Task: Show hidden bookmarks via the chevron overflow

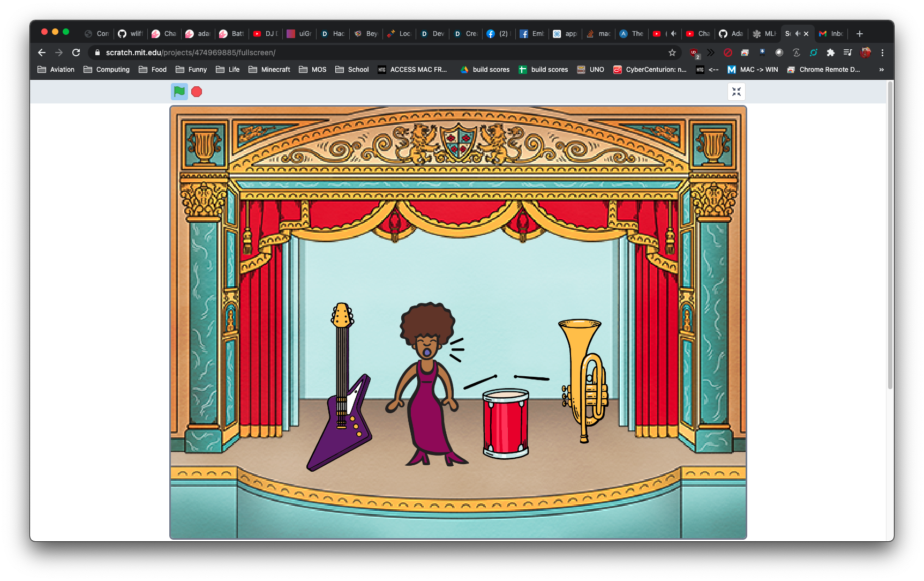Action: [x=882, y=70]
